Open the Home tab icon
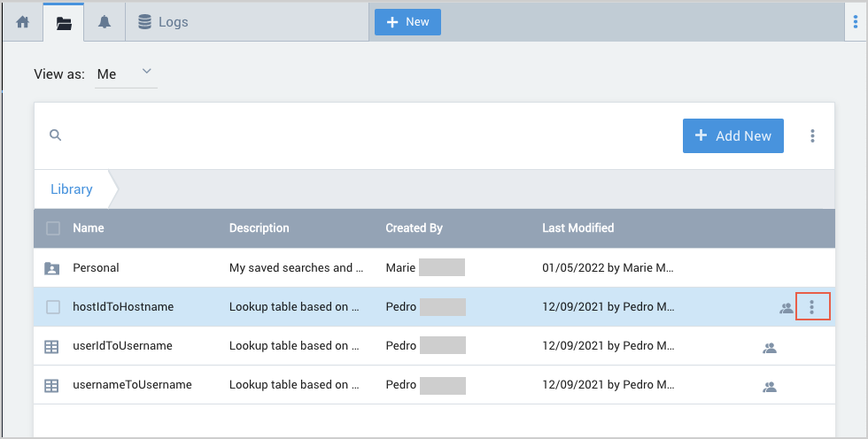Screen dimensions: 868x439 [23, 22]
